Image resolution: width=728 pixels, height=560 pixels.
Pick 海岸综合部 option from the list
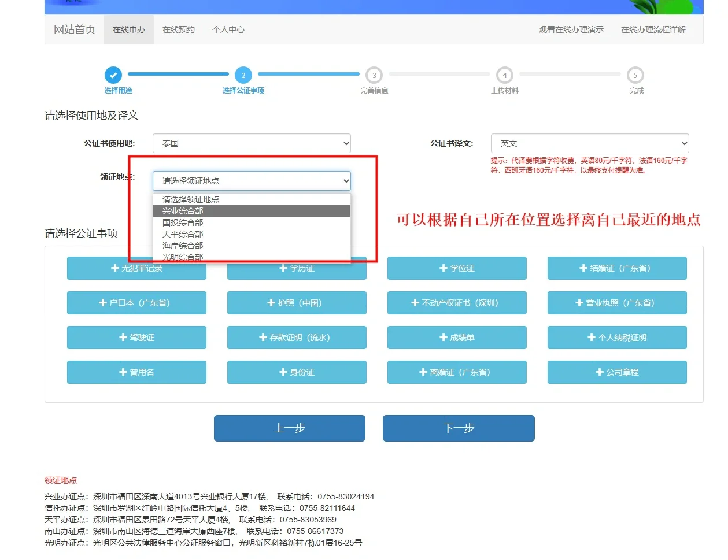pyautogui.click(x=183, y=246)
